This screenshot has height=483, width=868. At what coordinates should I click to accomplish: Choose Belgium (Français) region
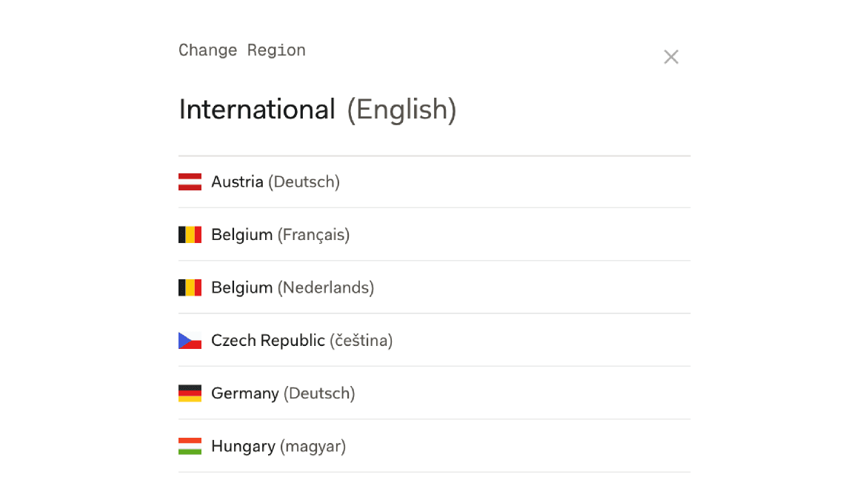click(434, 234)
